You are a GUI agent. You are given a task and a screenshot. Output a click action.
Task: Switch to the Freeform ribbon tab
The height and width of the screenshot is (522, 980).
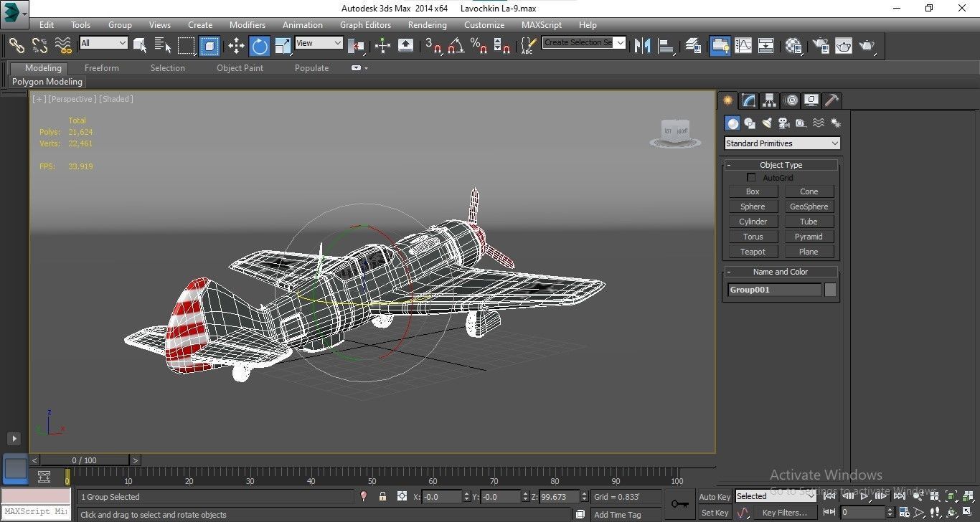[x=102, y=68]
